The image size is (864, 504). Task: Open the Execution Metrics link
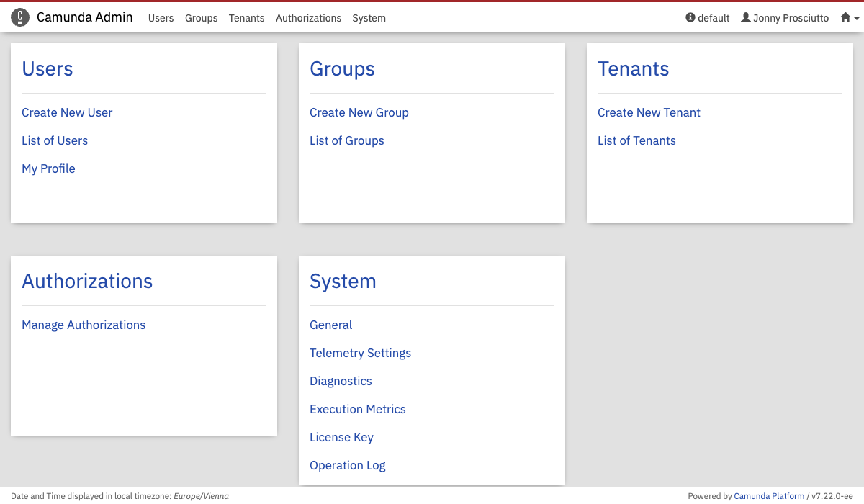coord(357,409)
